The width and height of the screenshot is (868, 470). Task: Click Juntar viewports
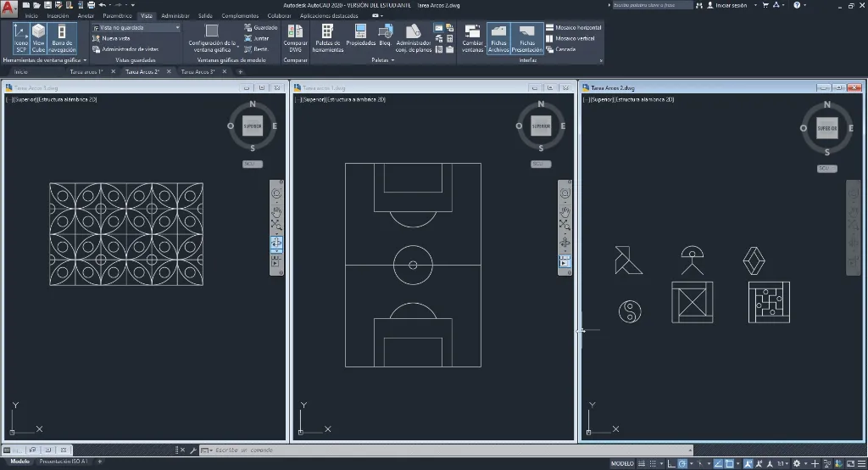(256, 38)
